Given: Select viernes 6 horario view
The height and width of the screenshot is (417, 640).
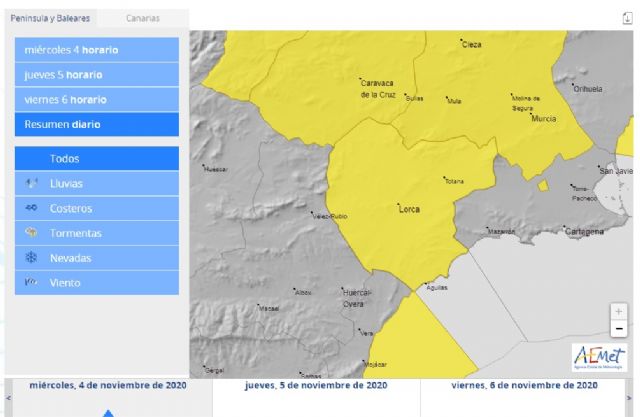Looking at the screenshot, I should pyautogui.click(x=97, y=100).
